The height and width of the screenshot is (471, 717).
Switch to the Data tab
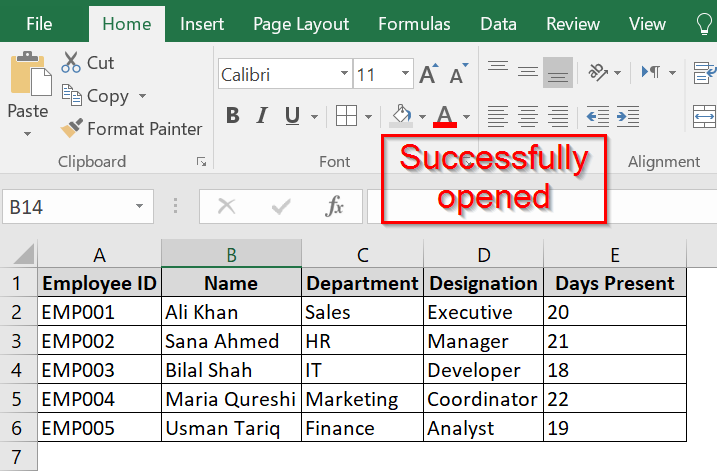click(x=498, y=24)
